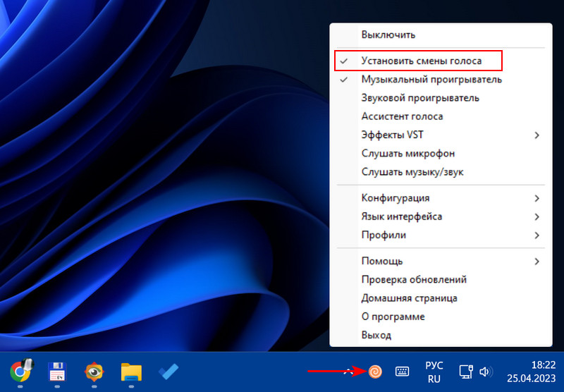Switch the РУС RU input language
564x392 pixels.
point(434,372)
